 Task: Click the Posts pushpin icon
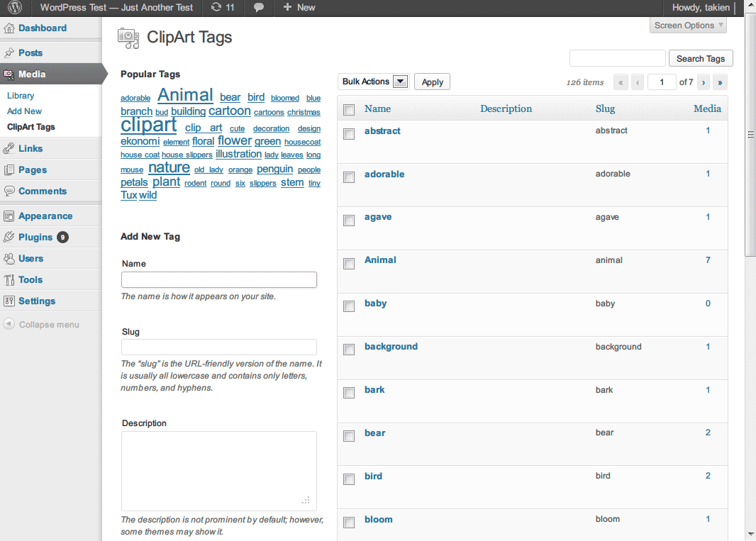click(9, 53)
